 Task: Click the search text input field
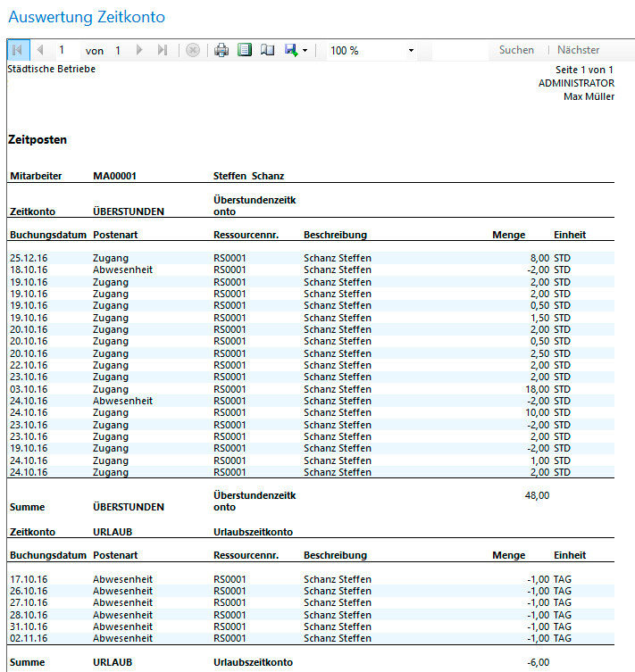tap(459, 50)
